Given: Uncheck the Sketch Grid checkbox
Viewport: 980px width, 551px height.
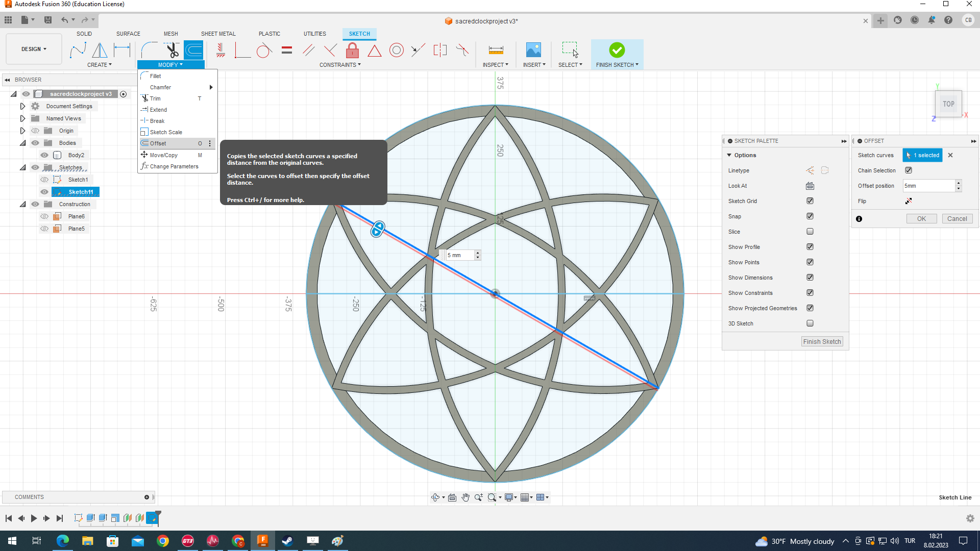Looking at the screenshot, I should click(810, 201).
